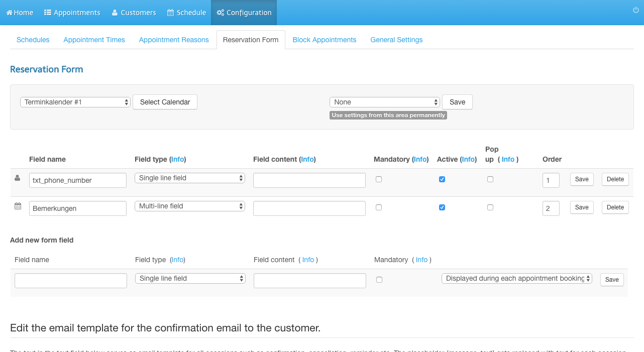Open Field content Info link under Add new form field
This screenshot has height=352, width=644.
click(x=308, y=260)
